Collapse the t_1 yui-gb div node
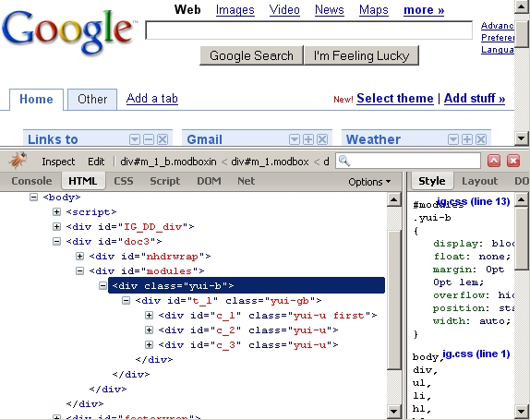Viewport: 530px width, 420px height. point(126,300)
